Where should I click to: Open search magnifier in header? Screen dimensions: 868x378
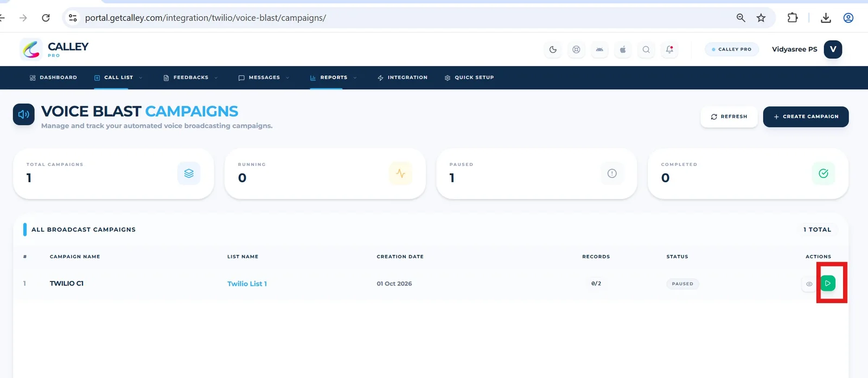pos(646,49)
